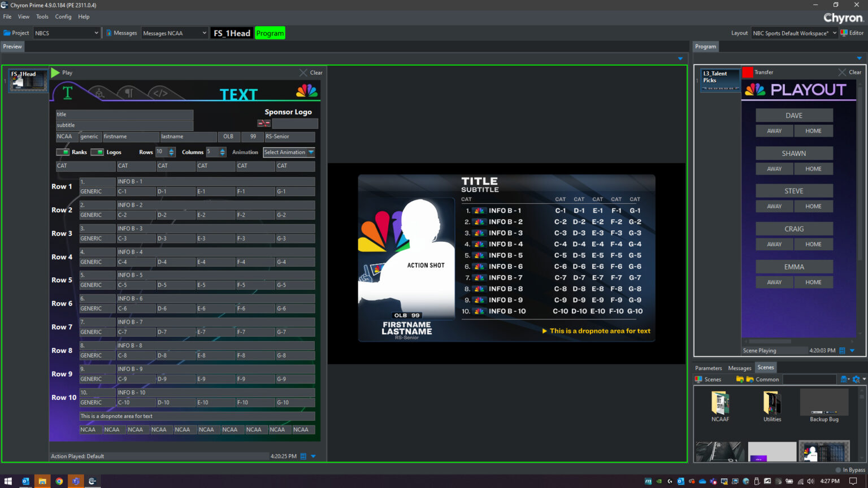The image size is (868, 488).
Task: Increment the Rows stepper up arrow
Action: (171, 150)
